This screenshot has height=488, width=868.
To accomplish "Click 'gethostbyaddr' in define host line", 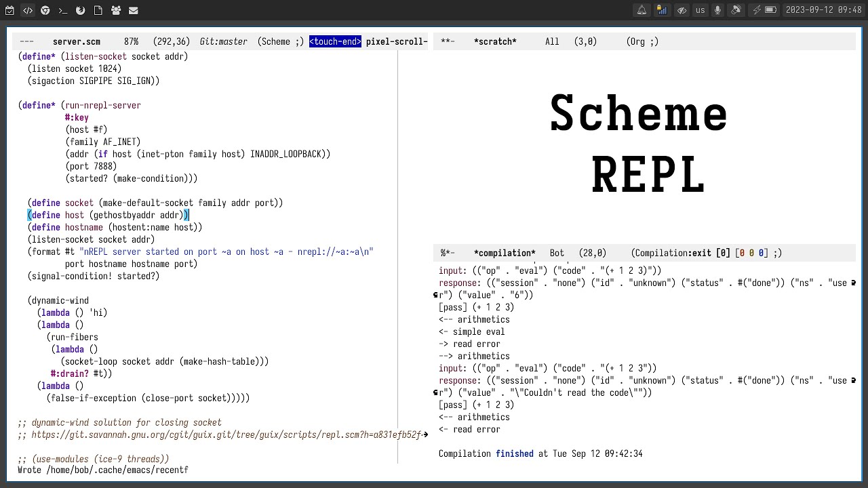I will tap(124, 216).
